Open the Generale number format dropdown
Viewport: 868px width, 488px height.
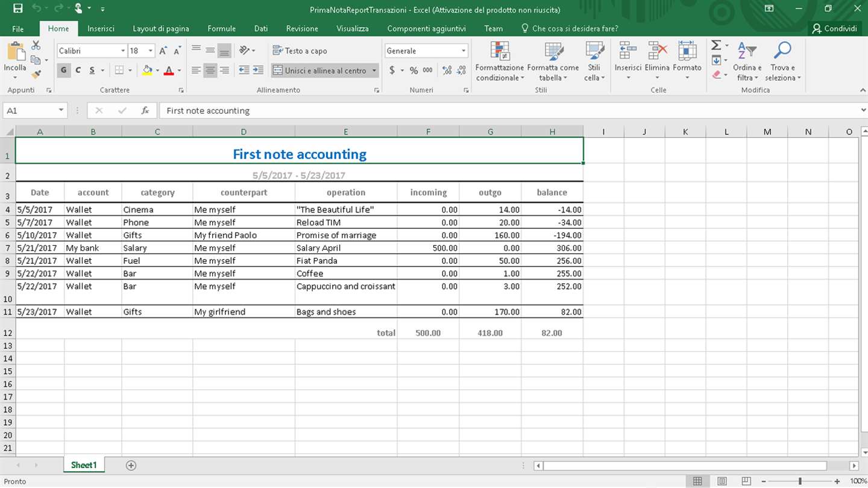[x=463, y=51]
